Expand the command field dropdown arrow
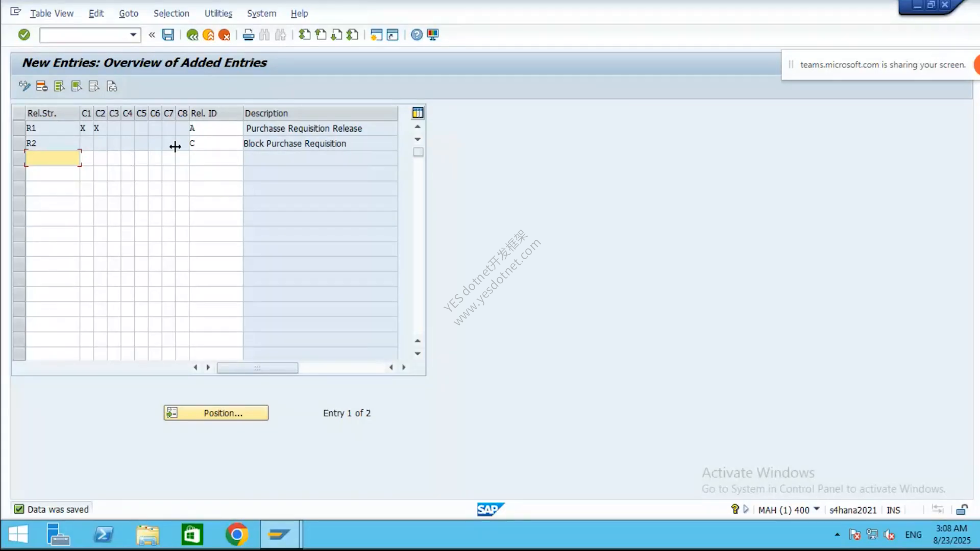This screenshot has height=551, width=980. (x=133, y=35)
